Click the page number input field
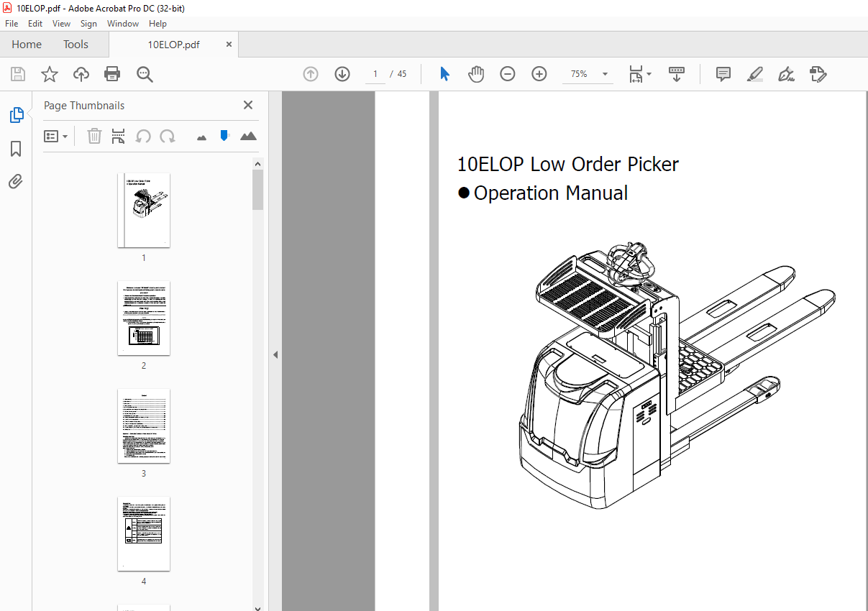The image size is (868, 611). tap(375, 74)
